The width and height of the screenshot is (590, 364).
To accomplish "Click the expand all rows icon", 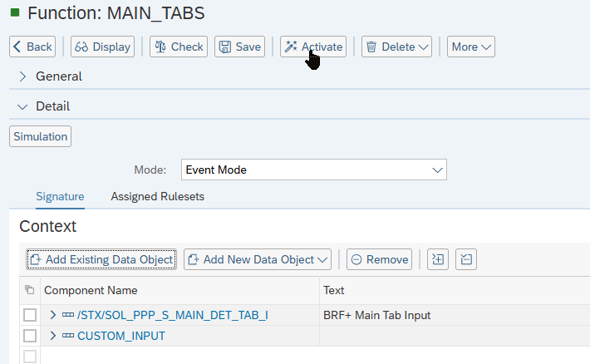I will point(438,259).
